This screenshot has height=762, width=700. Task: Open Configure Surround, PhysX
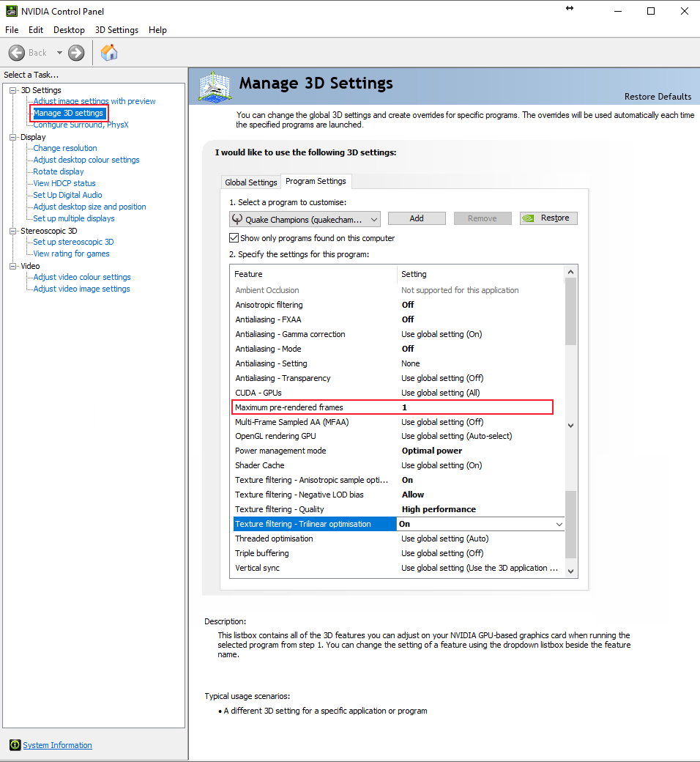pyautogui.click(x=81, y=125)
